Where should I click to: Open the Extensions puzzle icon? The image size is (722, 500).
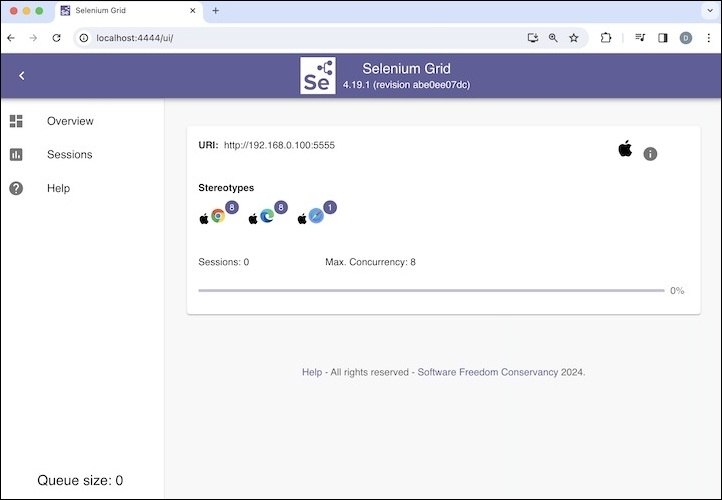(x=606, y=38)
